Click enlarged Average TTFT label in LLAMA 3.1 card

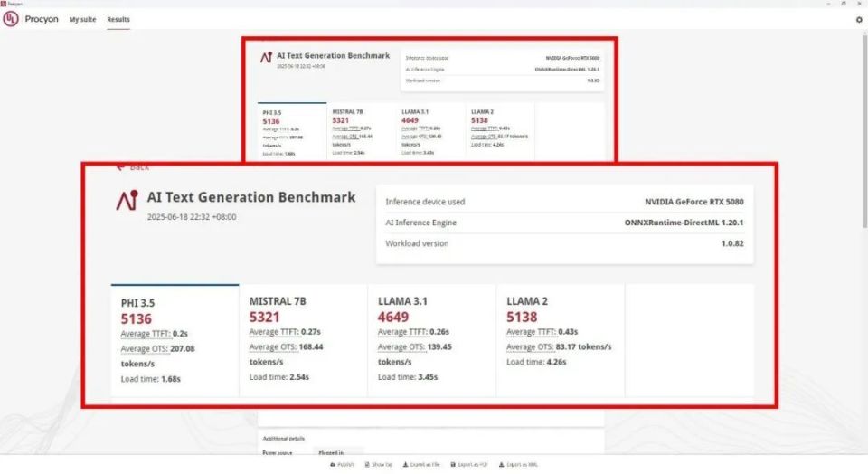click(x=402, y=332)
